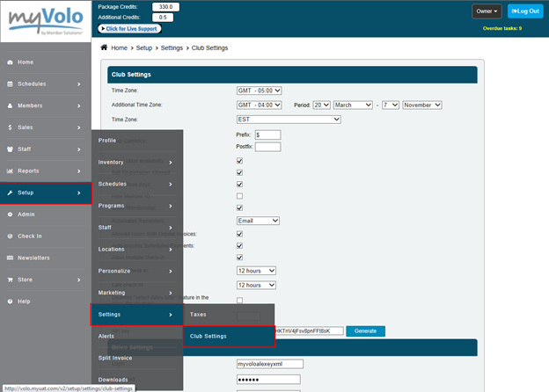Click the Log Out button
549x392 pixels.
click(x=525, y=11)
